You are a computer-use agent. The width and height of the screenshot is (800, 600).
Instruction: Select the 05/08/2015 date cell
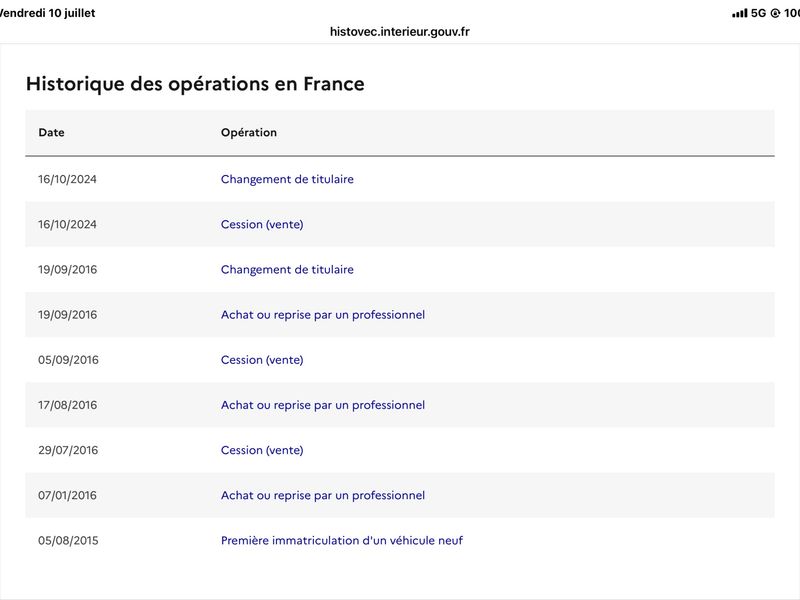[x=68, y=540]
